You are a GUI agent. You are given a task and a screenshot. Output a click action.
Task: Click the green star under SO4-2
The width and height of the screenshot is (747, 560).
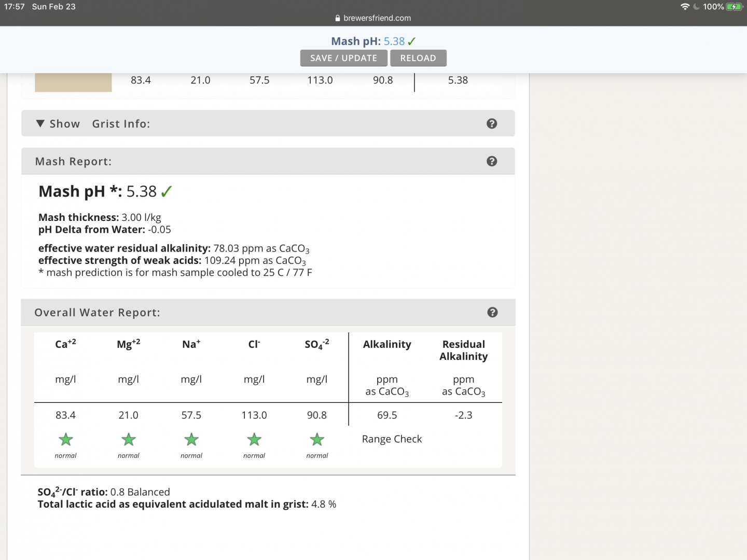[x=317, y=440]
